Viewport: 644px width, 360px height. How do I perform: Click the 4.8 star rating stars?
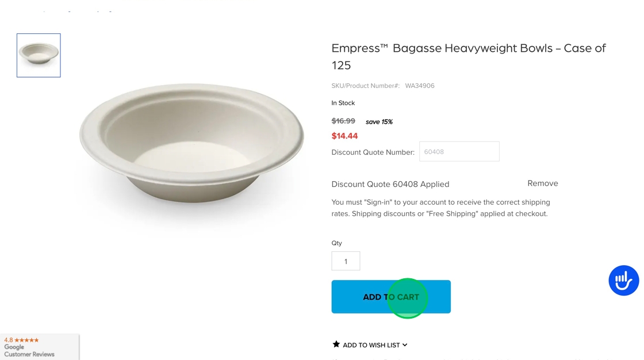[26, 340]
